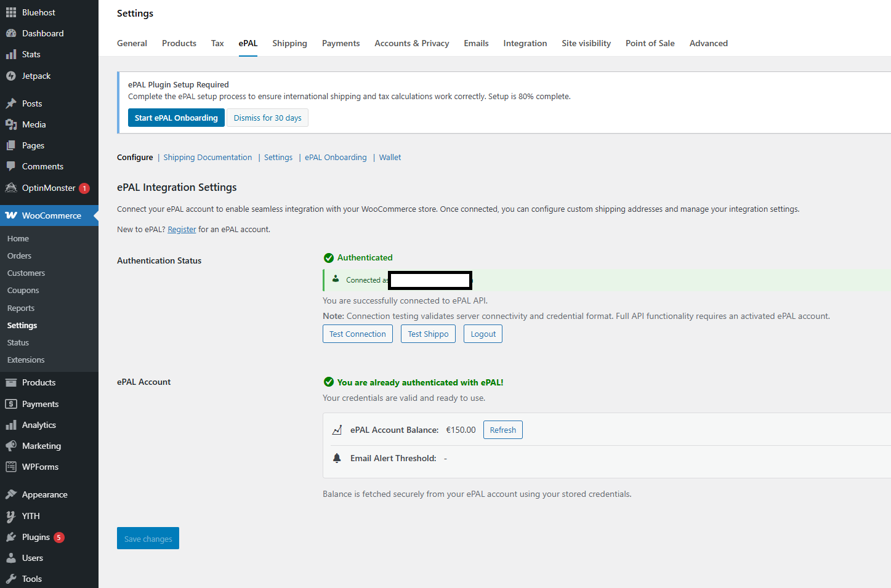Image resolution: width=891 pixels, height=588 pixels.
Task: Open the Site visibility tab
Action: point(586,43)
